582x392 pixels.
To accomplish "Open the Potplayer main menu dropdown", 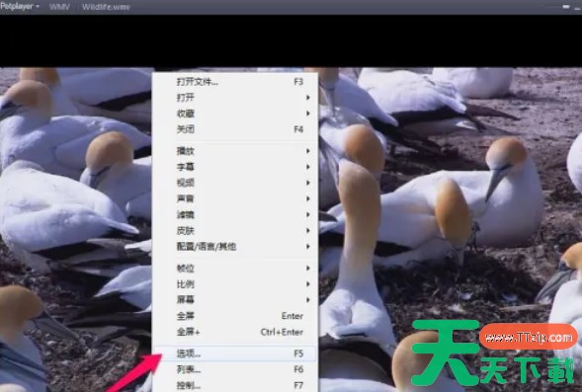I will point(20,7).
